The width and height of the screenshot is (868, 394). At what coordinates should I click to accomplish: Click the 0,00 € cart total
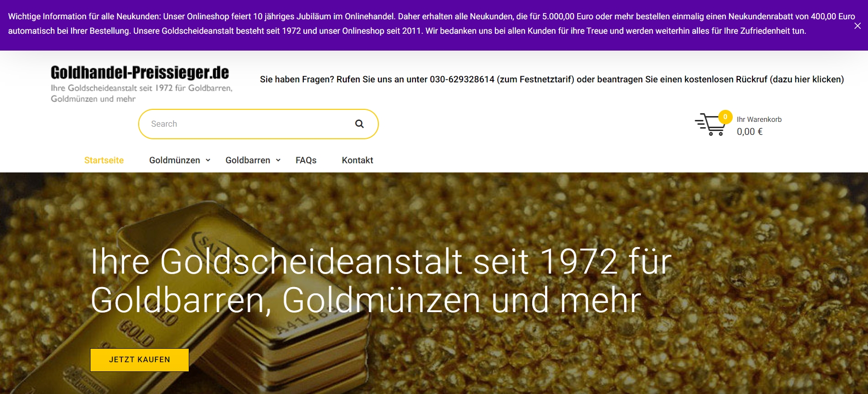(x=750, y=131)
